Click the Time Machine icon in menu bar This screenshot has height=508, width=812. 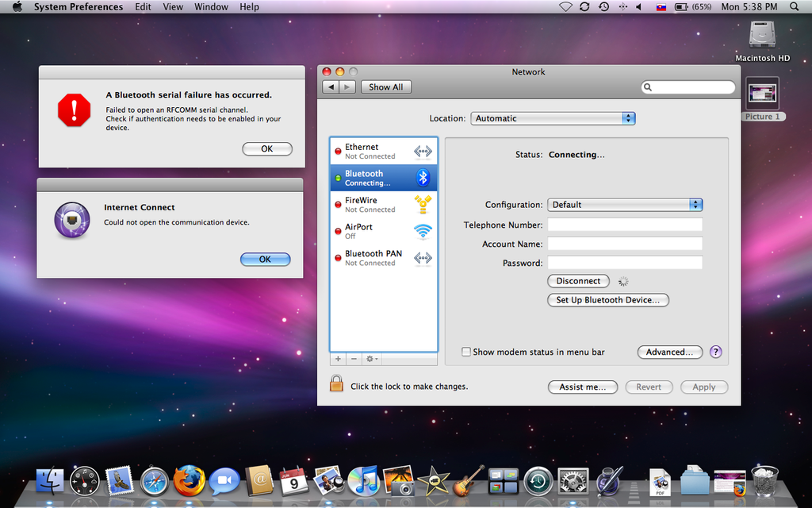603,7
